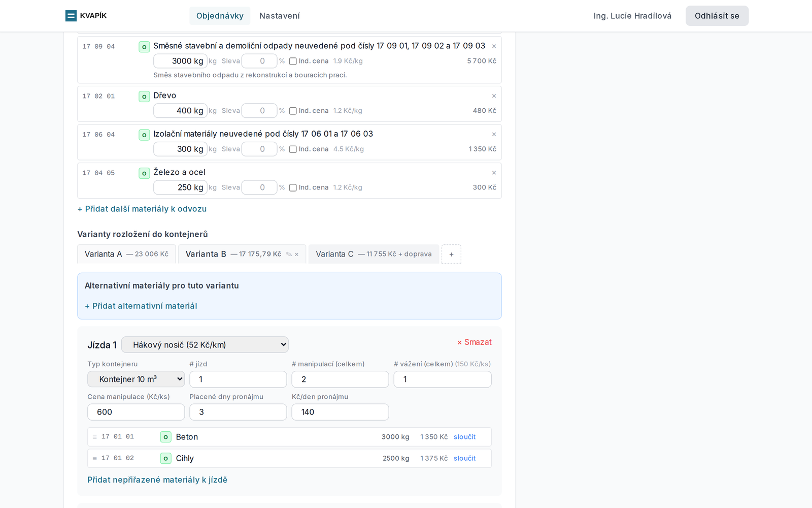Click the green O badge beside Beton
The width and height of the screenshot is (812, 508).
165,437
